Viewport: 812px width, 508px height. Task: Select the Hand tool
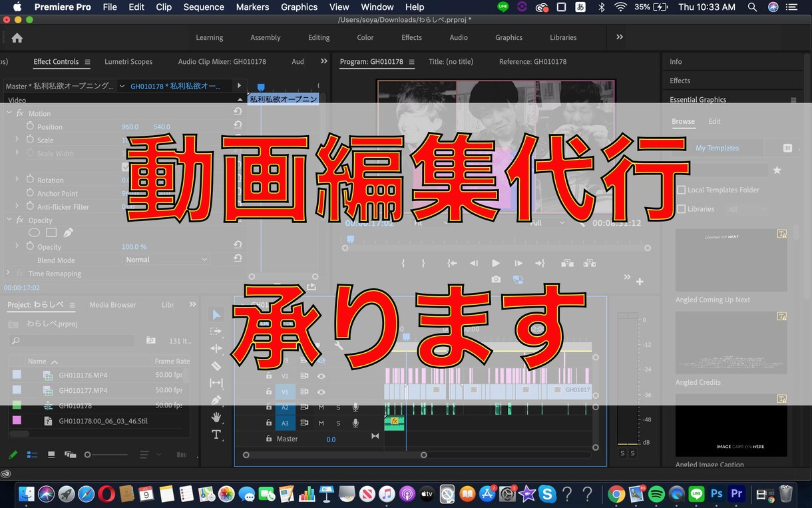[x=216, y=417]
